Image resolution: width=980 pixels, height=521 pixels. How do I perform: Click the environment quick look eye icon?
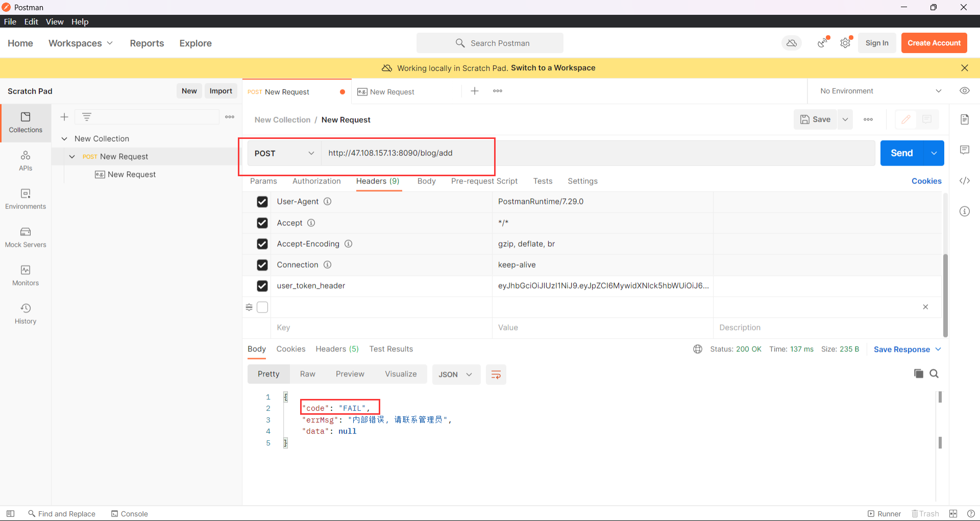pos(965,91)
